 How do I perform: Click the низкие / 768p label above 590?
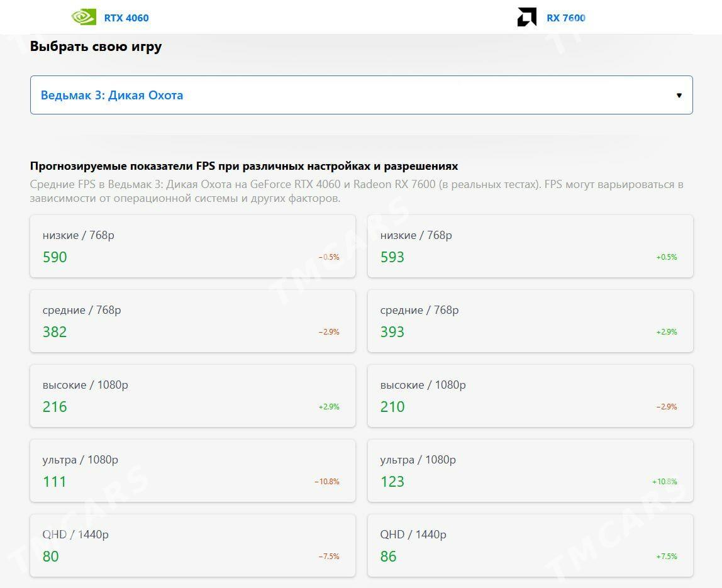78,235
